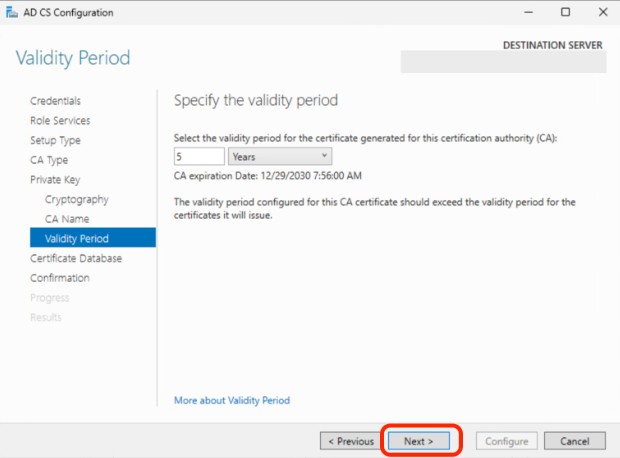Click the AD CS Configuration title bar icon
Viewport: 620px width, 458px height.
pos(12,12)
